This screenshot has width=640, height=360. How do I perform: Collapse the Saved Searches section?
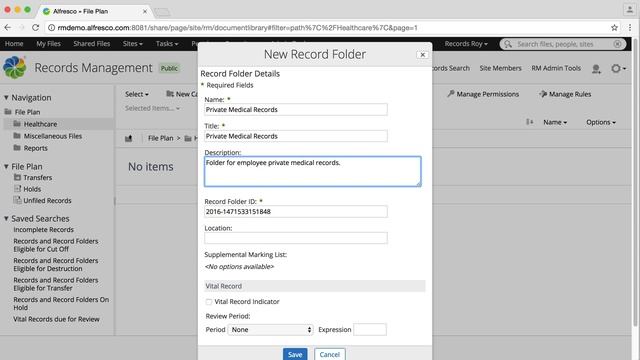[x=6, y=218]
